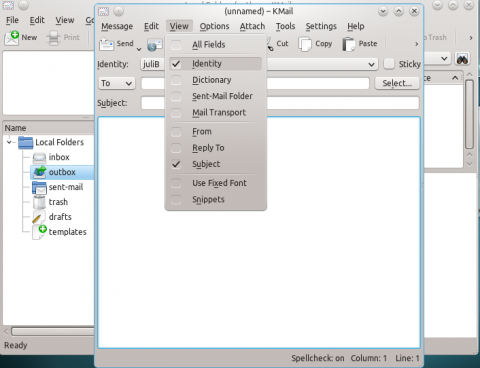Click main window icon in its title bar

8,5
